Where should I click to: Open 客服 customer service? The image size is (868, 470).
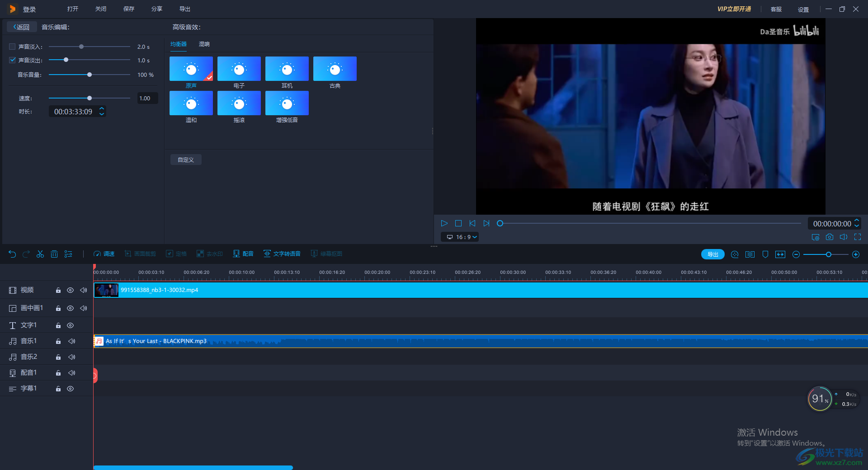pos(776,9)
